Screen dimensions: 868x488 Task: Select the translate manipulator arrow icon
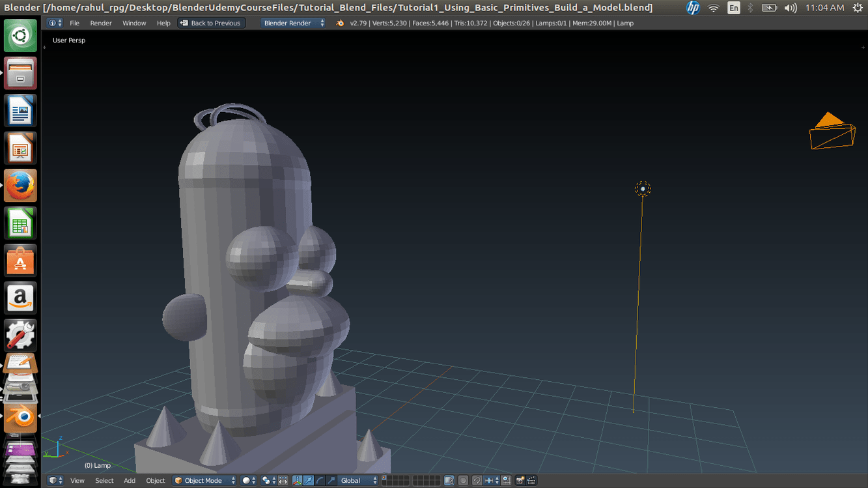309,480
